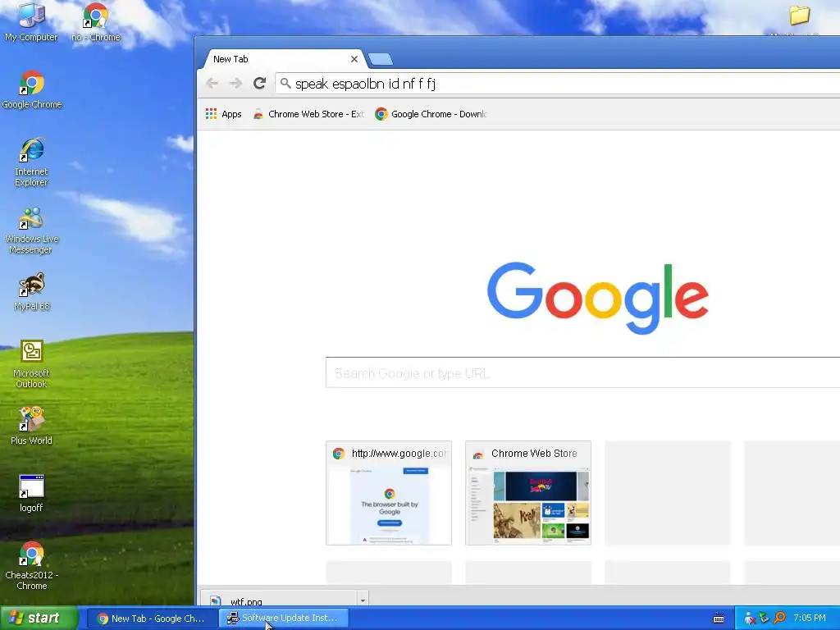Click the Messenger signed-out tray icon
The image size is (840, 630).
750,619
